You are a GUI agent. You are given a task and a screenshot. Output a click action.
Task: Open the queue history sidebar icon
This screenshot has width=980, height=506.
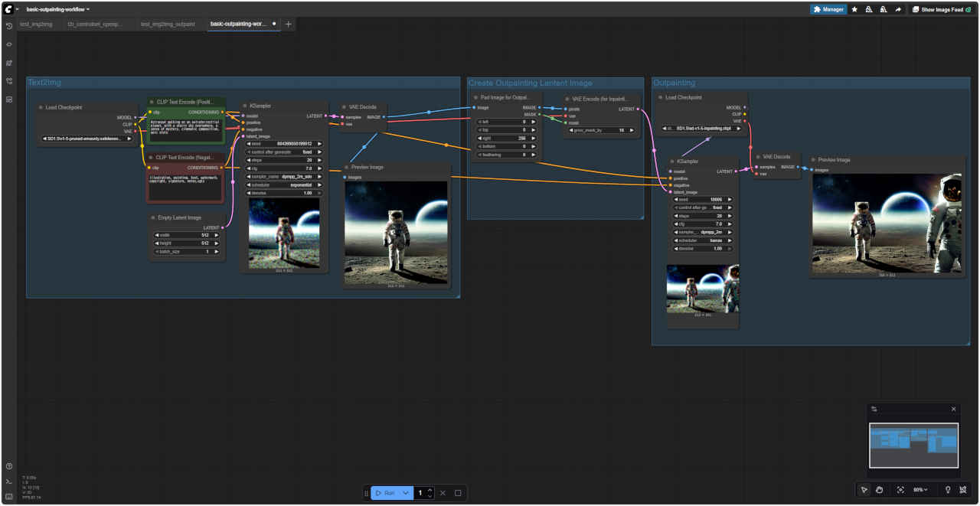tap(9, 26)
